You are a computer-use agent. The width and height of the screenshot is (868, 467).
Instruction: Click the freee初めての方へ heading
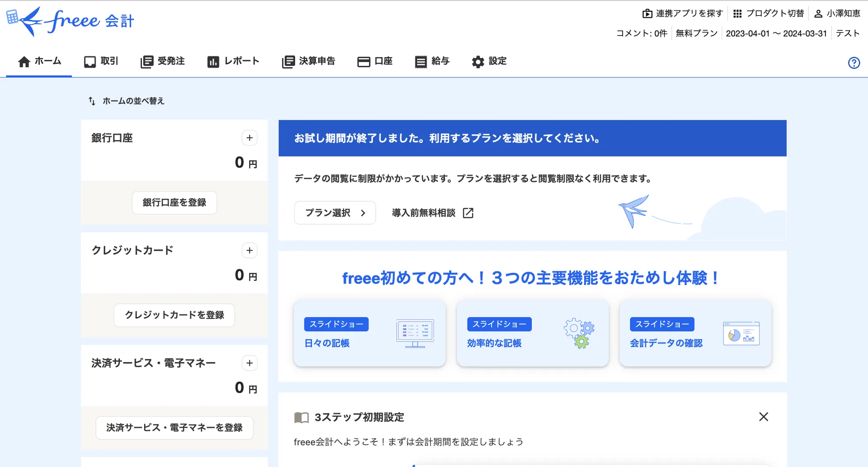point(533,278)
